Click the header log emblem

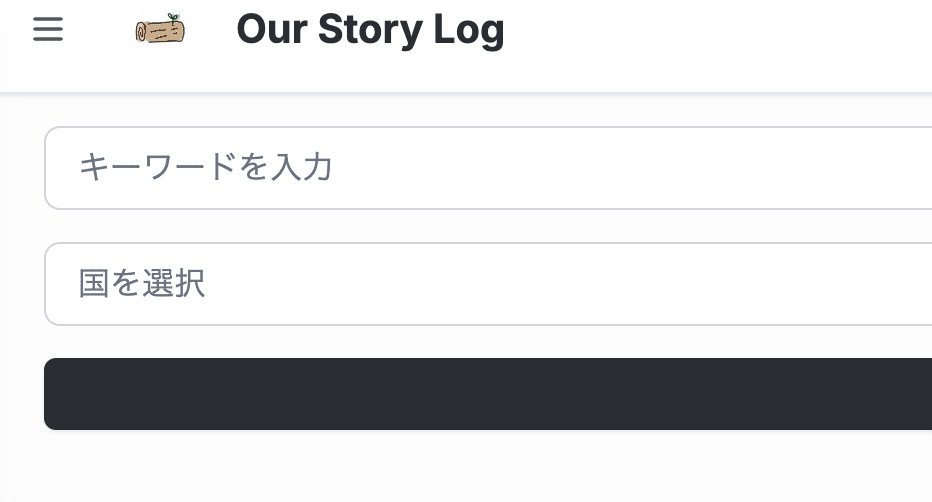pos(160,31)
